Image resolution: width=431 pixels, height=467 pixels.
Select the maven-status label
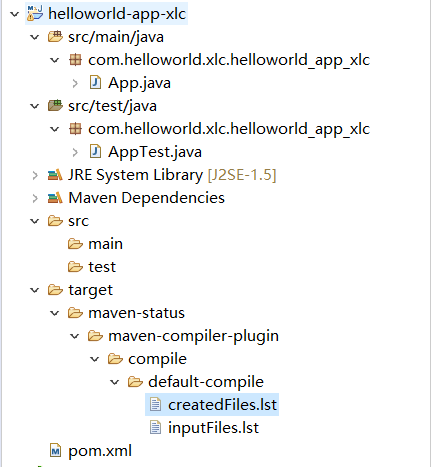click(x=136, y=313)
